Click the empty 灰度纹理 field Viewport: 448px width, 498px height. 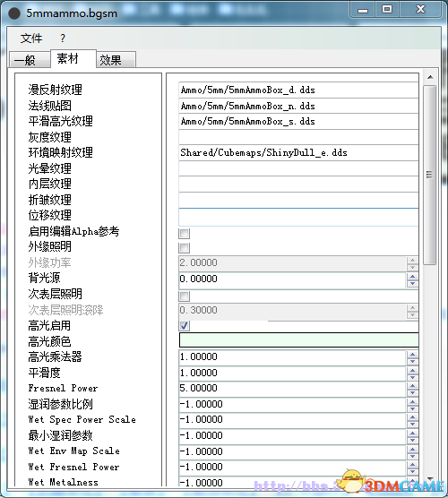coord(298,137)
